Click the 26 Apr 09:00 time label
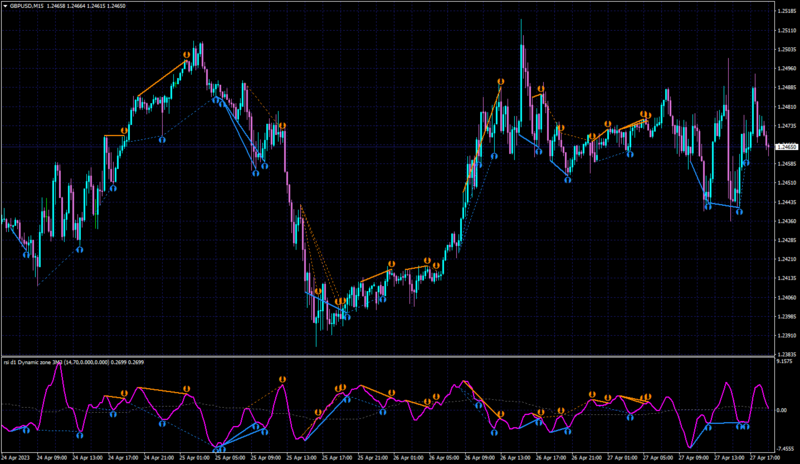 [x=480, y=458]
